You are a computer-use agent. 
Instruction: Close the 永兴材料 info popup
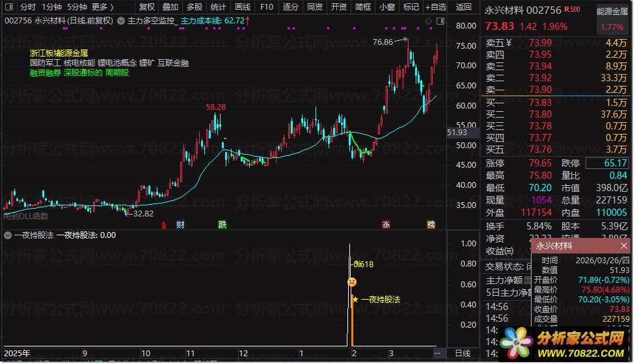624,246
